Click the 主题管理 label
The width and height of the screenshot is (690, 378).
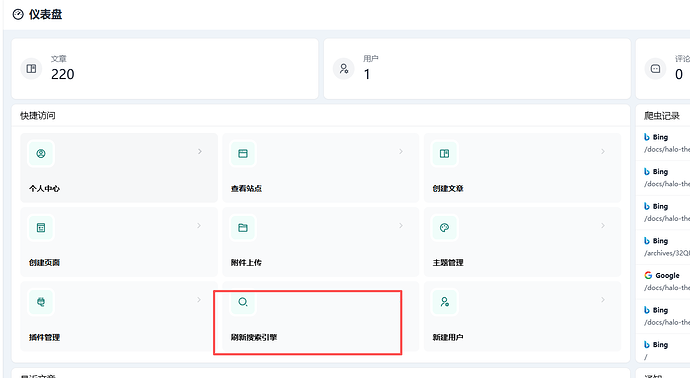(x=448, y=263)
